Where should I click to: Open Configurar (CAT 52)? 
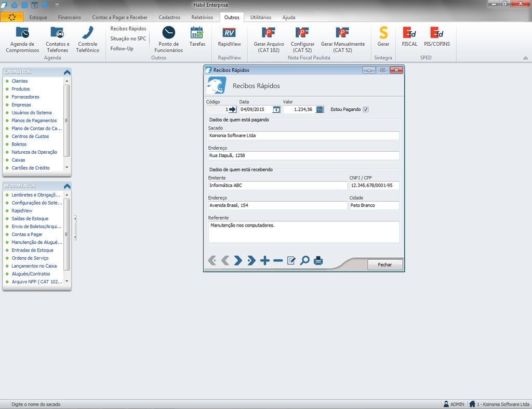pos(302,39)
